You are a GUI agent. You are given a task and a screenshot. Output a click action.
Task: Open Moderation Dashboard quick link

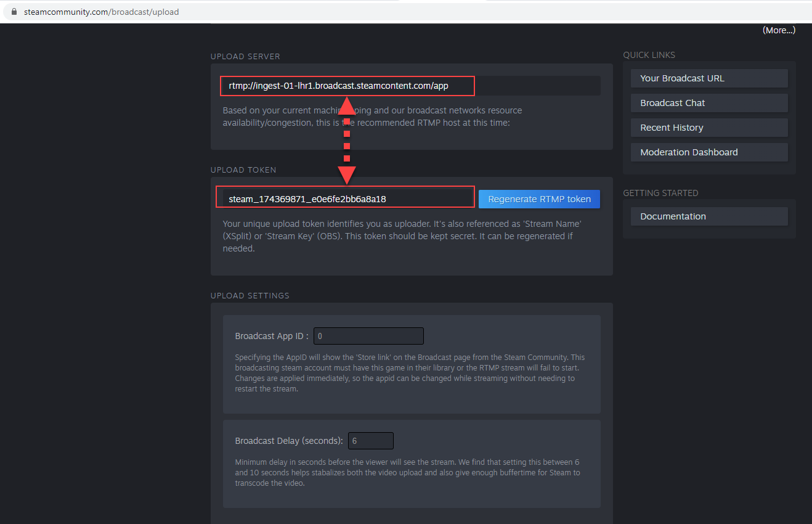tap(709, 152)
